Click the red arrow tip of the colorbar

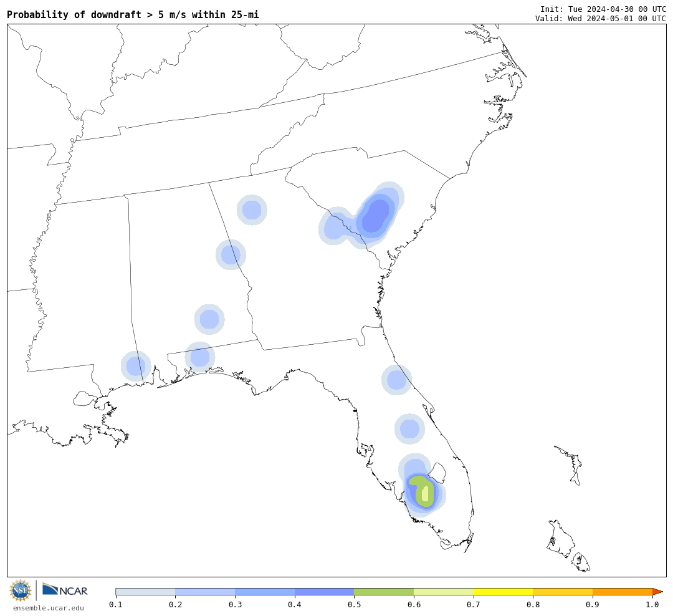click(x=657, y=592)
